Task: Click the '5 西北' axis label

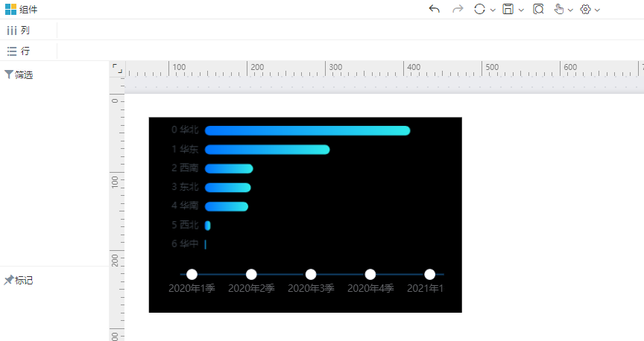Action: (x=186, y=225)
